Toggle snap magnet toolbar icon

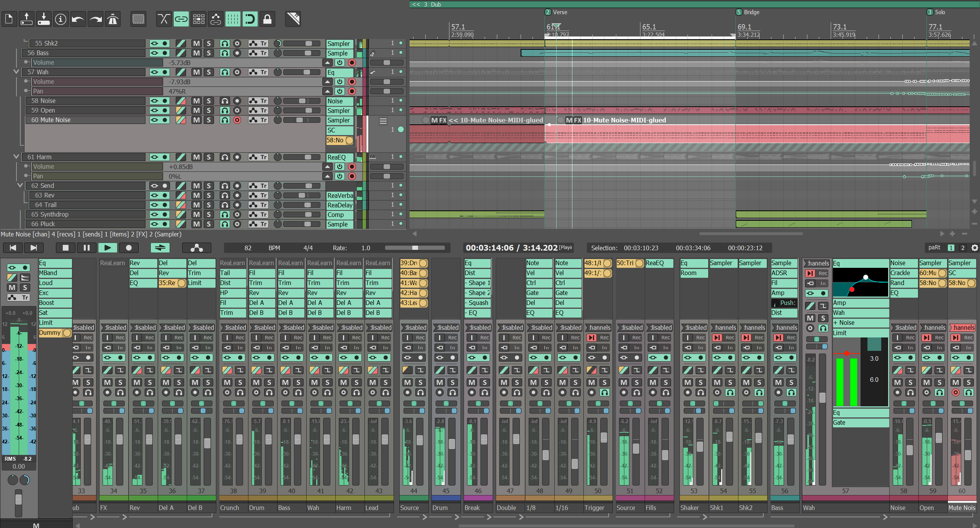tap(250, 19)
